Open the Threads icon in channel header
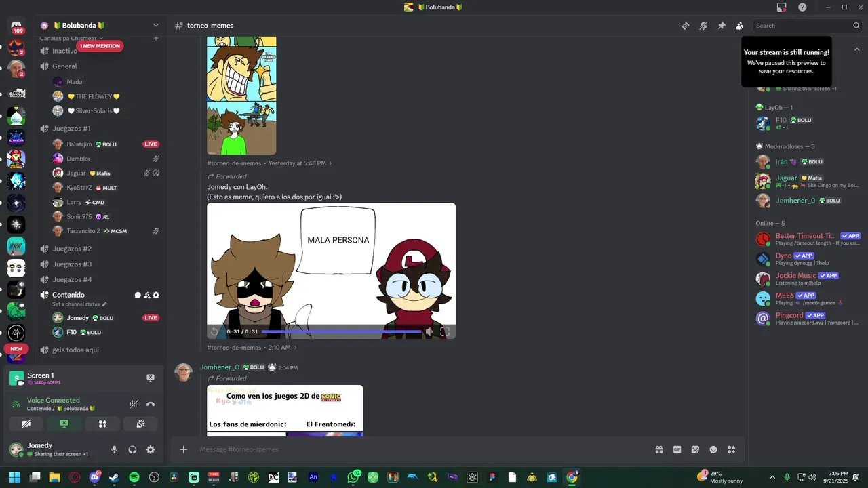The width and height of the screenshot is (868, 488). pos(686,26)
